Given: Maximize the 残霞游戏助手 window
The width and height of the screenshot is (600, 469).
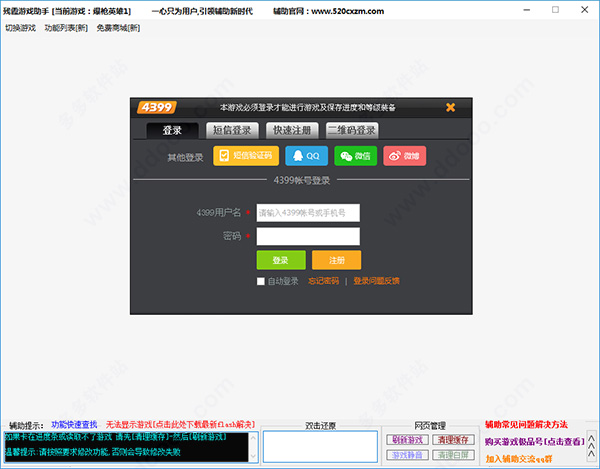Looking at the screenshot, I should point(555,10).
